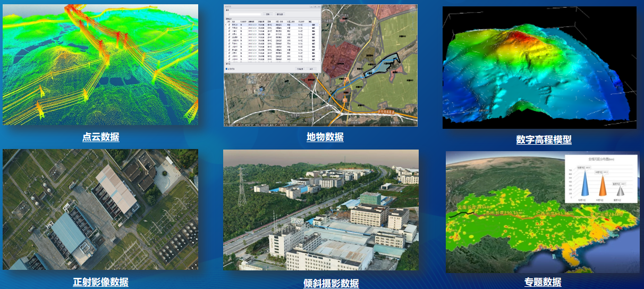Click the 专题数据 caption link
Viewport: 644px width, 289px height.
pyautogui.click(x=543, y=282)
